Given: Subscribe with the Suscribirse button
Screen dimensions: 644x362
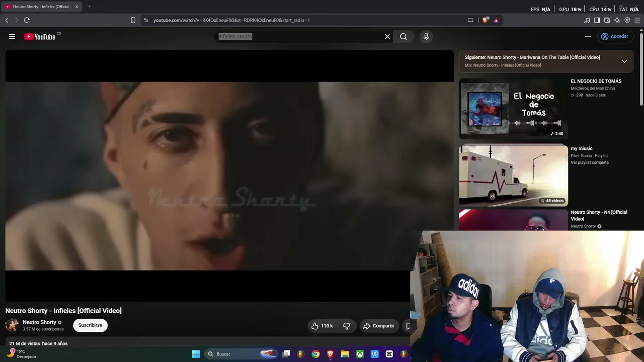Looking at the screenshot, I should pos(90,325).
